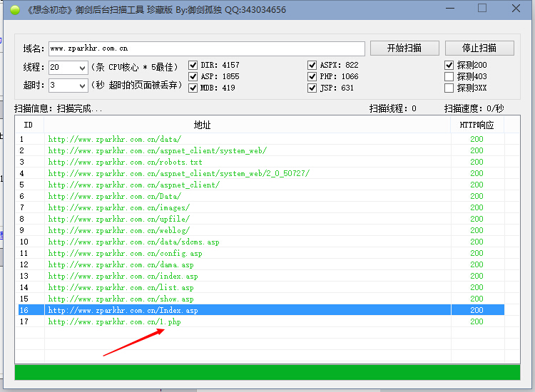Click ID cell 10 in results

point(24,242)
